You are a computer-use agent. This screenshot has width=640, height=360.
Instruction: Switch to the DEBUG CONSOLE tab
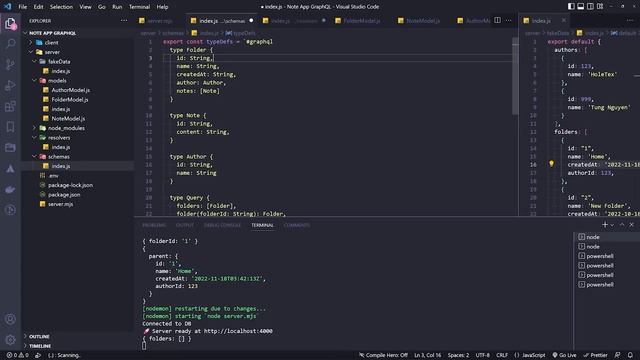222,225
